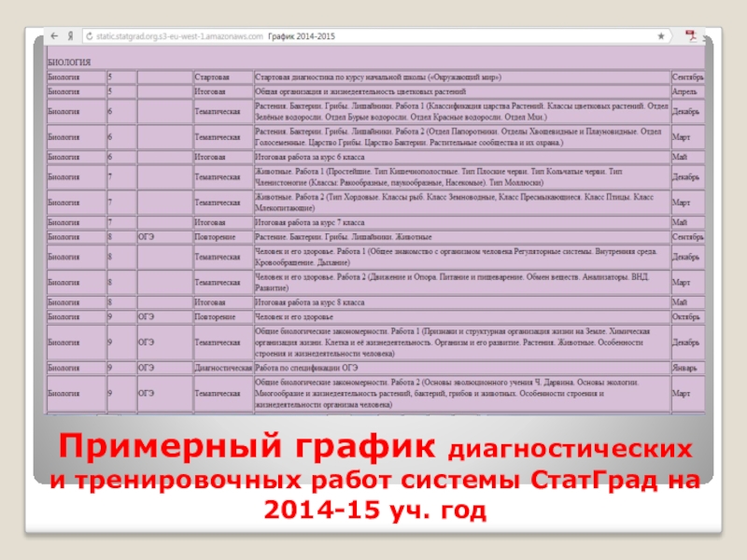Select 'Общие биологические закономерности. Работа 1' cell
747x560 pixels.
tap(462, 343)
